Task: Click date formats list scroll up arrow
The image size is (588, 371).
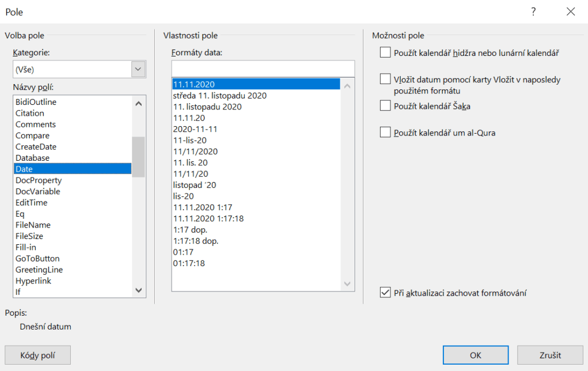Action: coord(348,85)
